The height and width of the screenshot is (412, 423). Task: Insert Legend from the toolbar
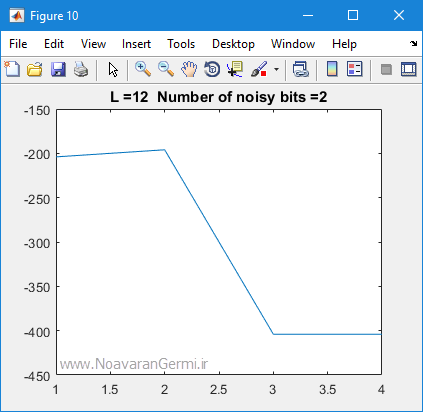355,70
